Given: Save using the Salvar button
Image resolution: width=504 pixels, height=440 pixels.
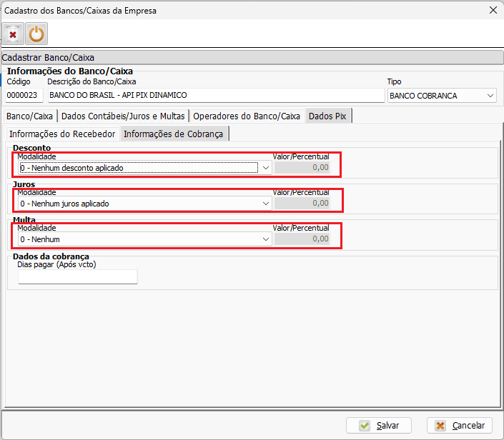Looking at the screenshot, I should pyautogui.click(x=379, y=426).
